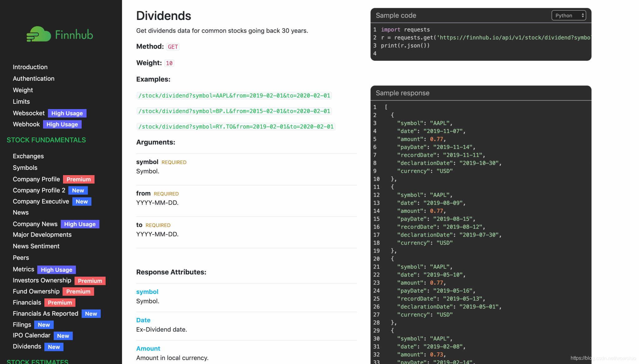Click the New badge beside Company Profile 2
The width and height of the screenshot is (639, 364).
coord(78,190)
